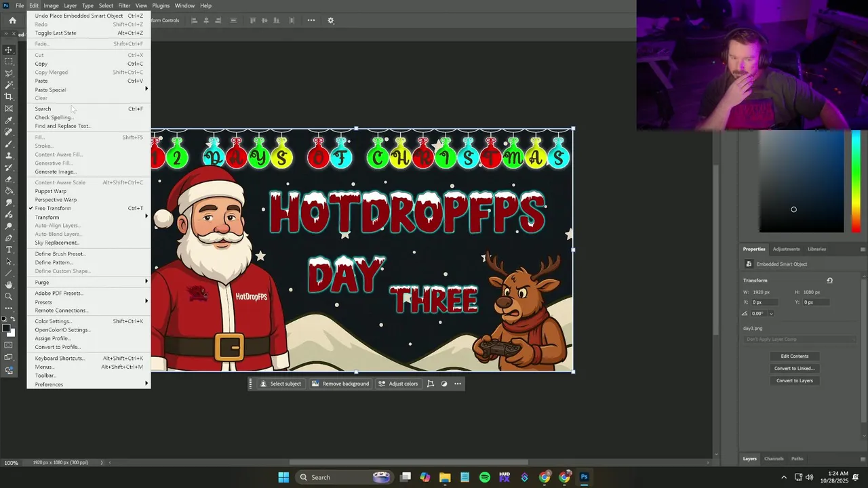
Task: Open HUD FX app from taskbar
Action: click(505, 477)
